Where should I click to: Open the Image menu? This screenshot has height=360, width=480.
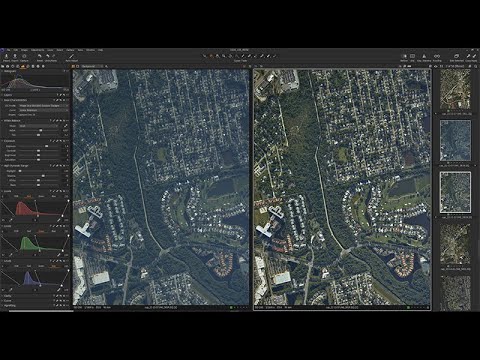[x=24, y=50]
